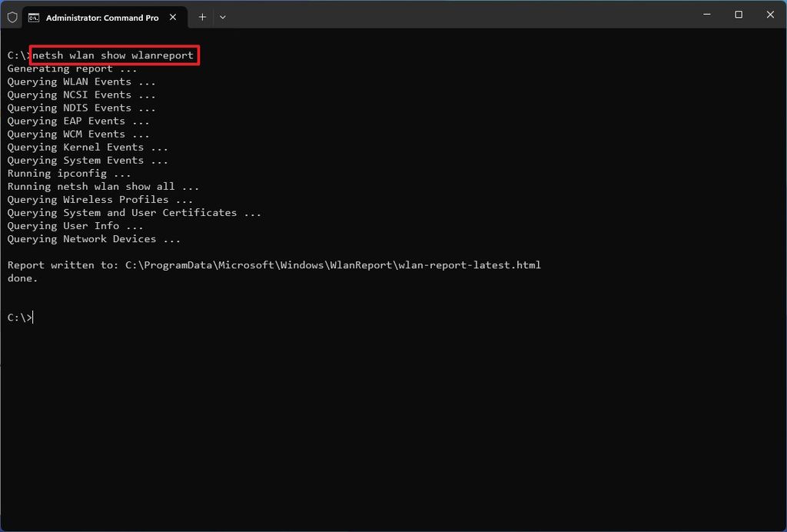The width and height of the screenshot is (787, 532).
Task: Click the maximize icon in title bar
Action: [738, 15]
